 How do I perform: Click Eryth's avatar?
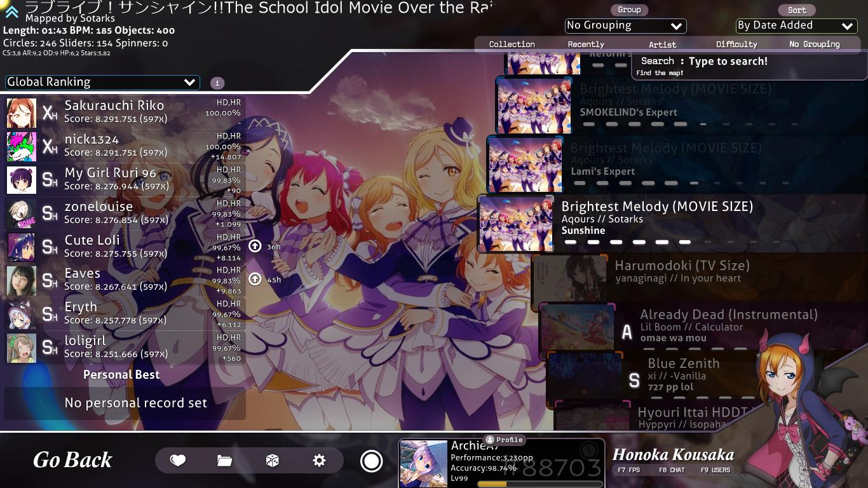[x=22, y=315]
